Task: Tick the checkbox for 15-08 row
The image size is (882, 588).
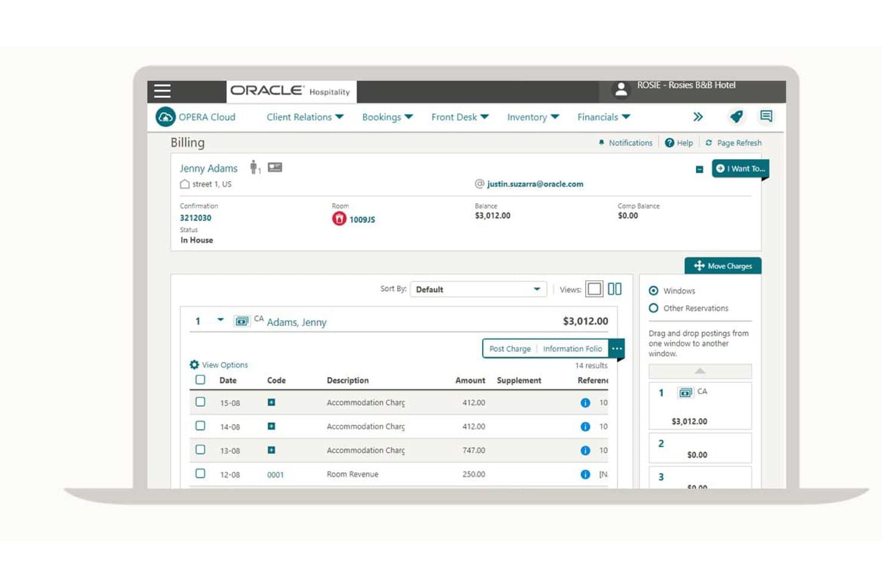Action: click(x=200, y=402)
